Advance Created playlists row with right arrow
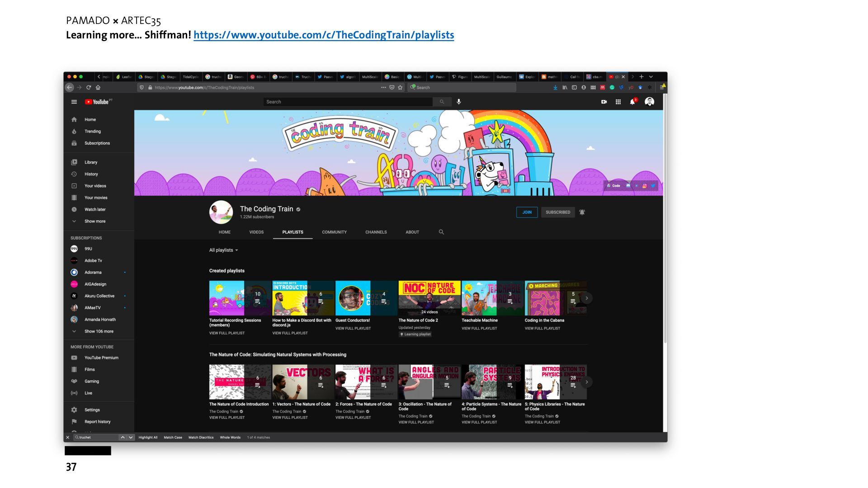The image size is (868, 488). (x=587, y=298)
